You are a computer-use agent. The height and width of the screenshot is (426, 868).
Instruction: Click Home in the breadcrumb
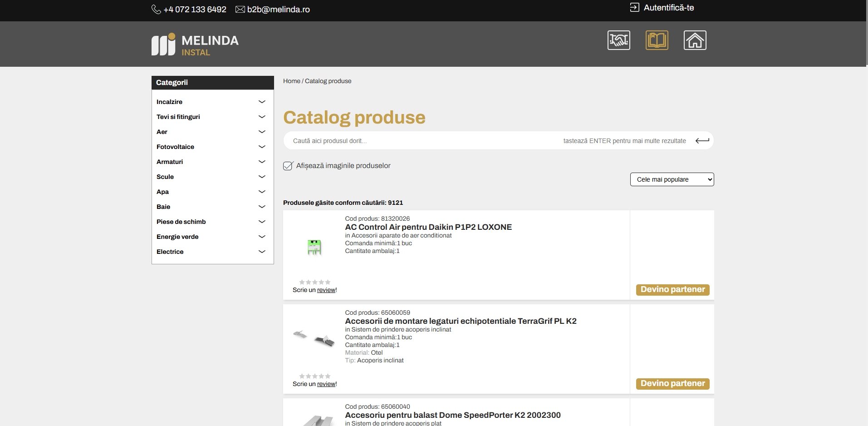click(x=291, y=81)
